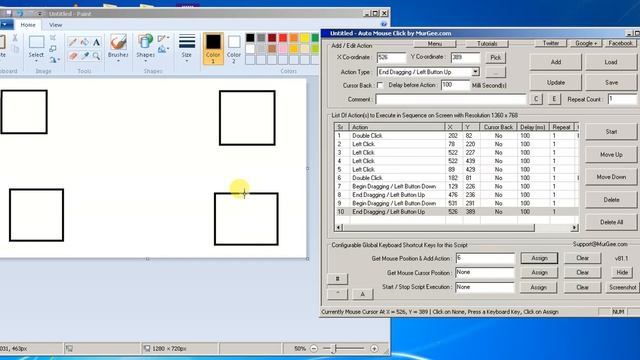This screenshot has width=640, height=360.
Task: Click the Pick coordinates button
Action: coord(496,58)
